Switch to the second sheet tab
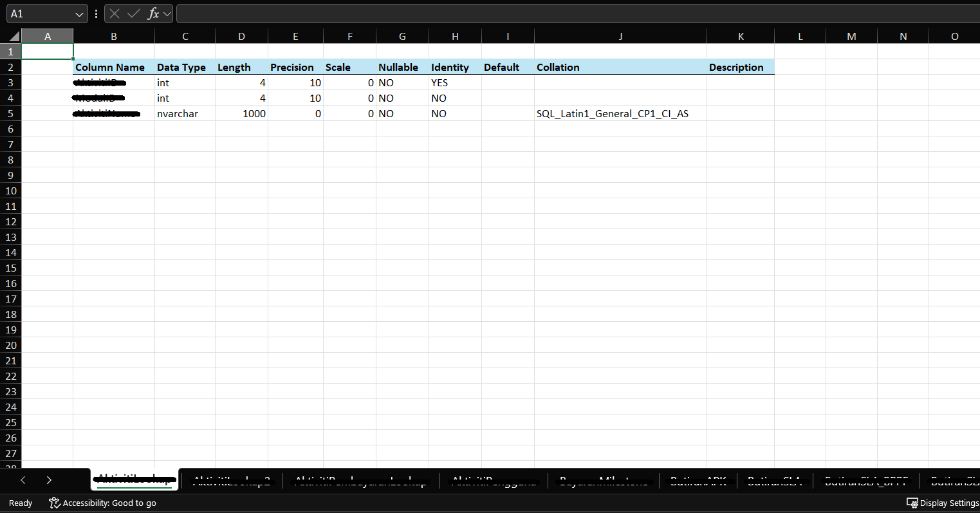The width and height of the screenshot is (980, 513). 232,480
